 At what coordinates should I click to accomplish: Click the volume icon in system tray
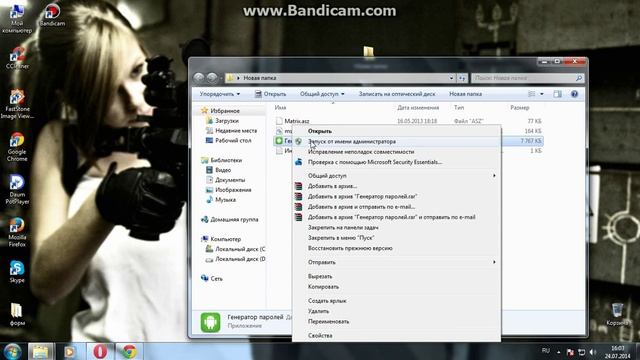pos(593,352)
